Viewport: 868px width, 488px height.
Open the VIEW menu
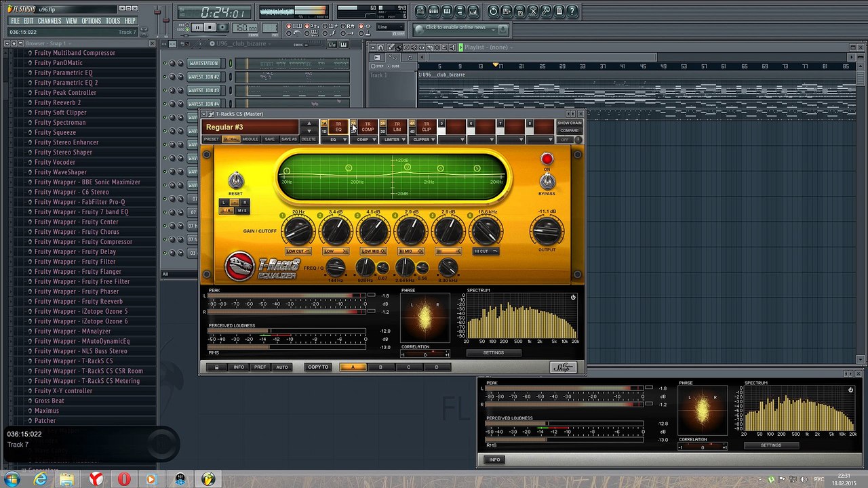(x=71, y=21)
